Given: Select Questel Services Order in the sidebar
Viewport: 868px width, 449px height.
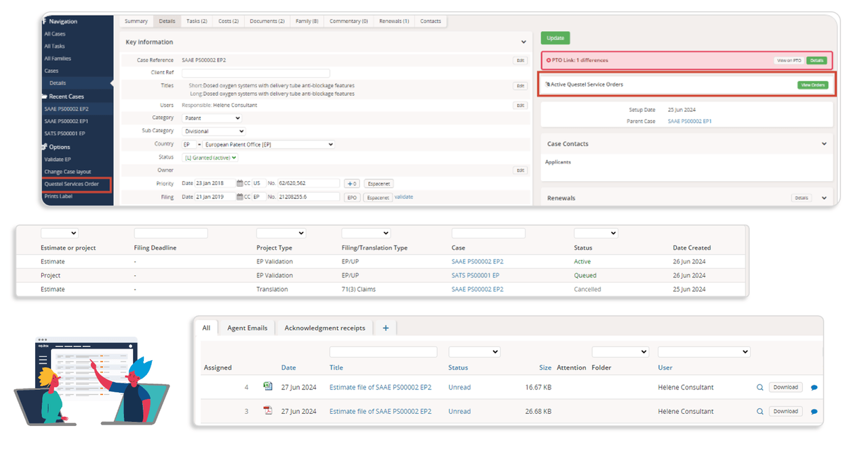Looking at the screenshot, I should coord(71,184).
